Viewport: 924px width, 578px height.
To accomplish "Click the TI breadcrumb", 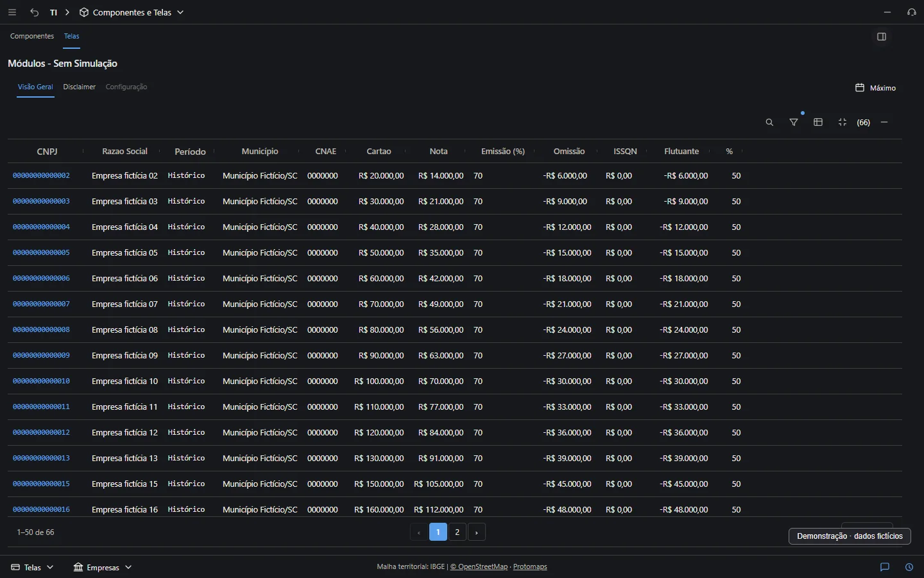I will point(53,12).
